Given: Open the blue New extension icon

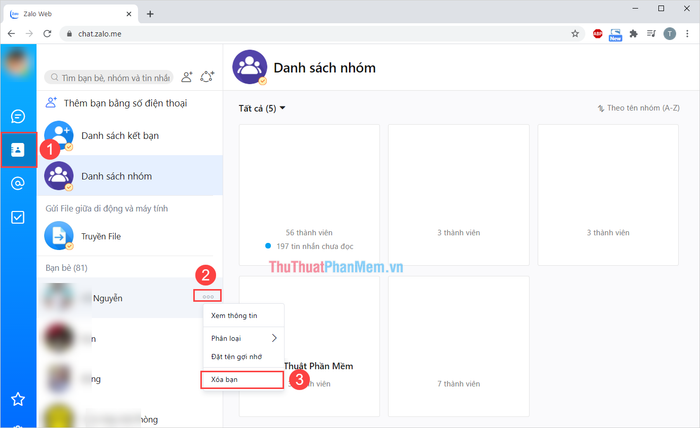Looking at the screenshot, I should pyautogui.click(x=616, y=34).
